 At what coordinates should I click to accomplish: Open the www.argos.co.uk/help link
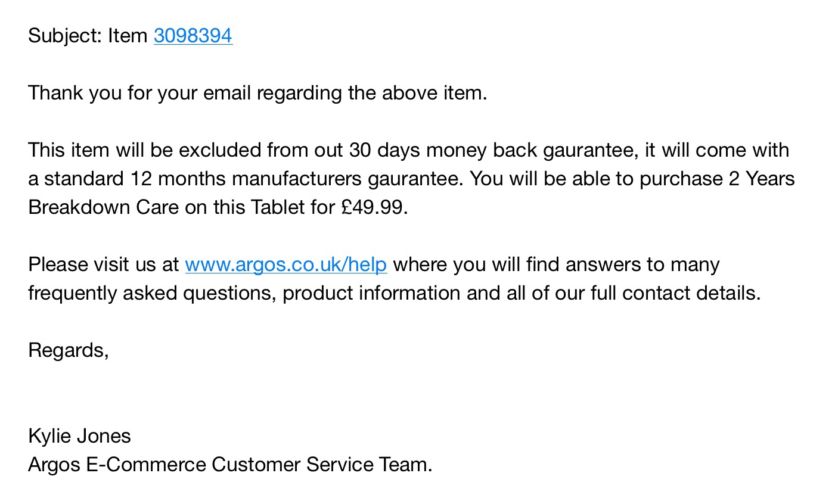point(285,265)
